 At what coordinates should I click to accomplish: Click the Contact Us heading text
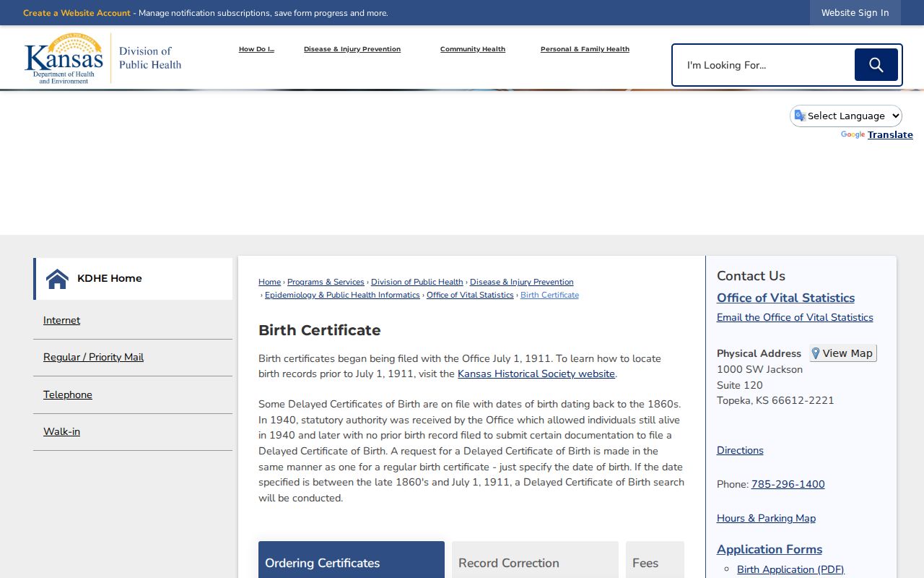click(751, 276)
